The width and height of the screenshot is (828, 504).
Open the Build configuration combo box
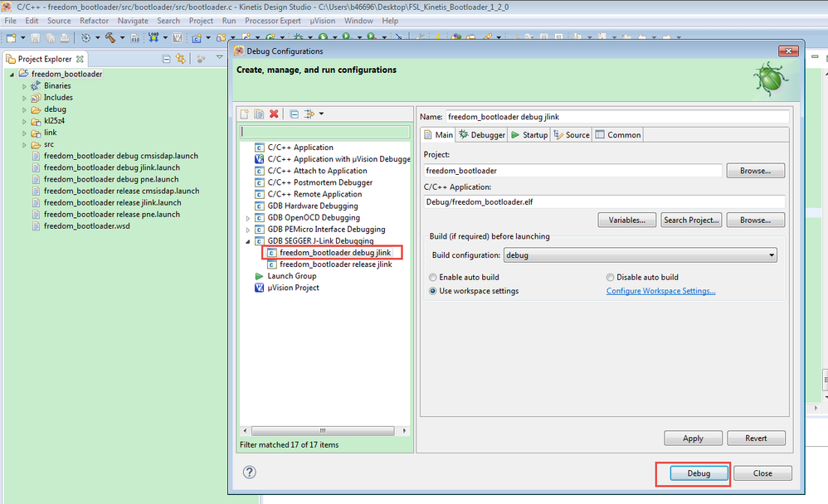(x=640, y=255)
